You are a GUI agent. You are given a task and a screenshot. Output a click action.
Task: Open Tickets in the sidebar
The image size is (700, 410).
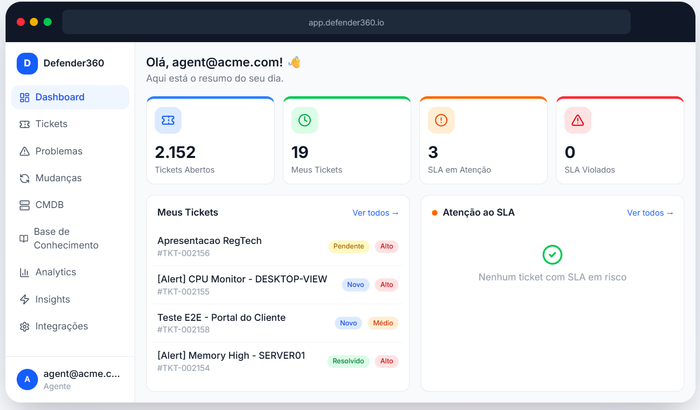pos(51,124)
